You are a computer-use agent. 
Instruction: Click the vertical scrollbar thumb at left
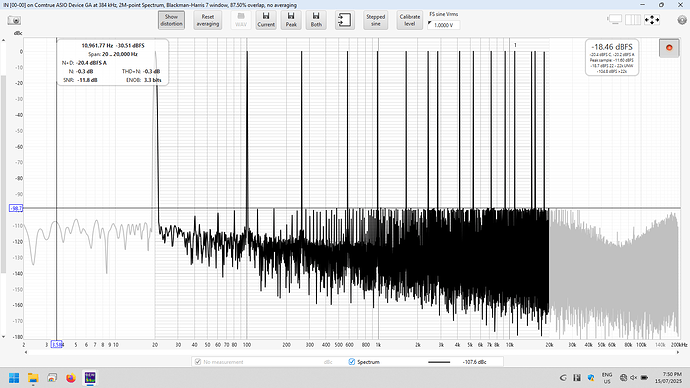(4, 174)
